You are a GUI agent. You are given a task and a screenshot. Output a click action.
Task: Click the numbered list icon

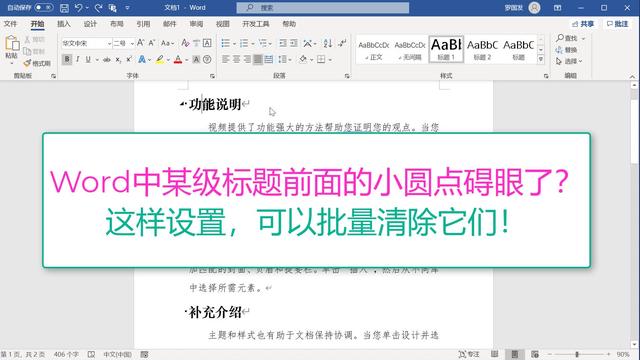click(244, 43)
